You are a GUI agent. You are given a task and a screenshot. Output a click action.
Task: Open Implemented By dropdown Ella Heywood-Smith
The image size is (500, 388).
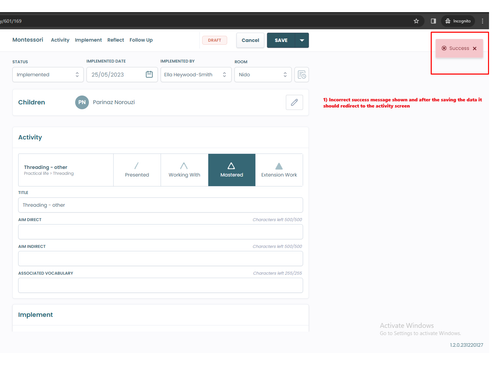[196, 75]
